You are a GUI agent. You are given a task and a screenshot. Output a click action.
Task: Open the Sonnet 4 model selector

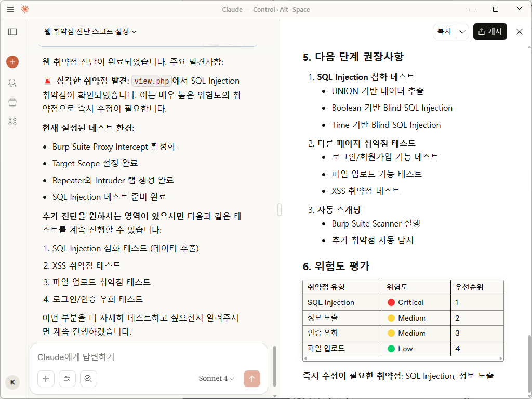[216, 379]
